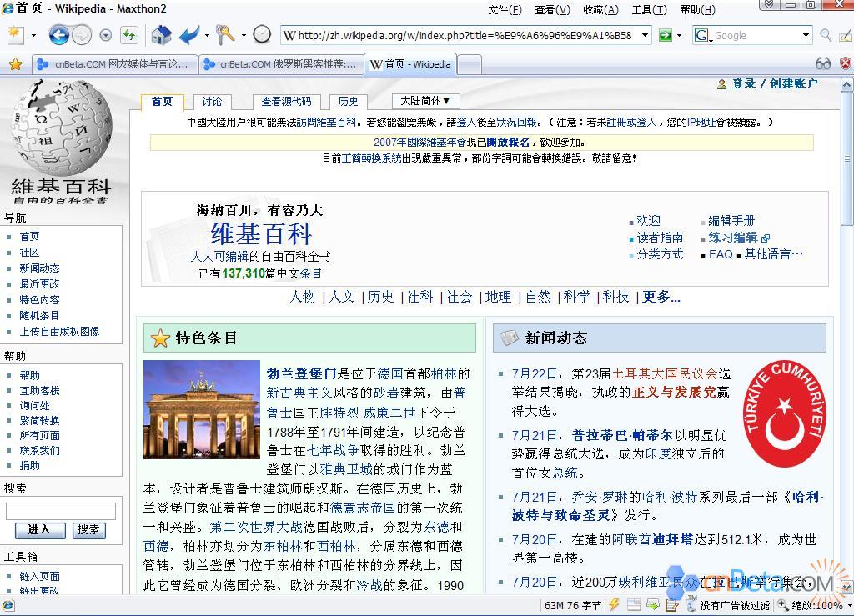The height and width of the screenshot is (616, 854).
Task: Open the 随机条目 sidebar link
Action: click(38, 316)
